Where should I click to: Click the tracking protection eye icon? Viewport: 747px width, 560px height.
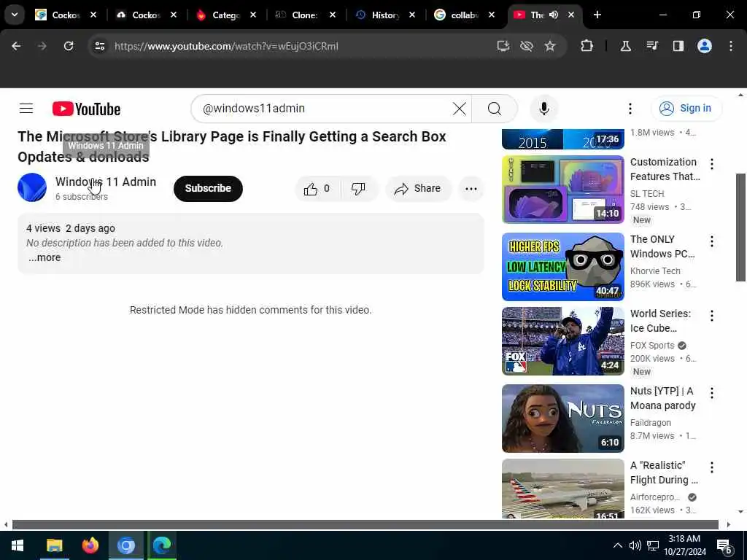click(x=527, y=46)
